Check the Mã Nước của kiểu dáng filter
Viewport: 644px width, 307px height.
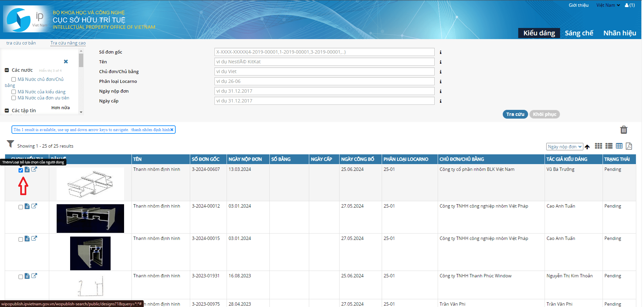(x=14, y=92)
